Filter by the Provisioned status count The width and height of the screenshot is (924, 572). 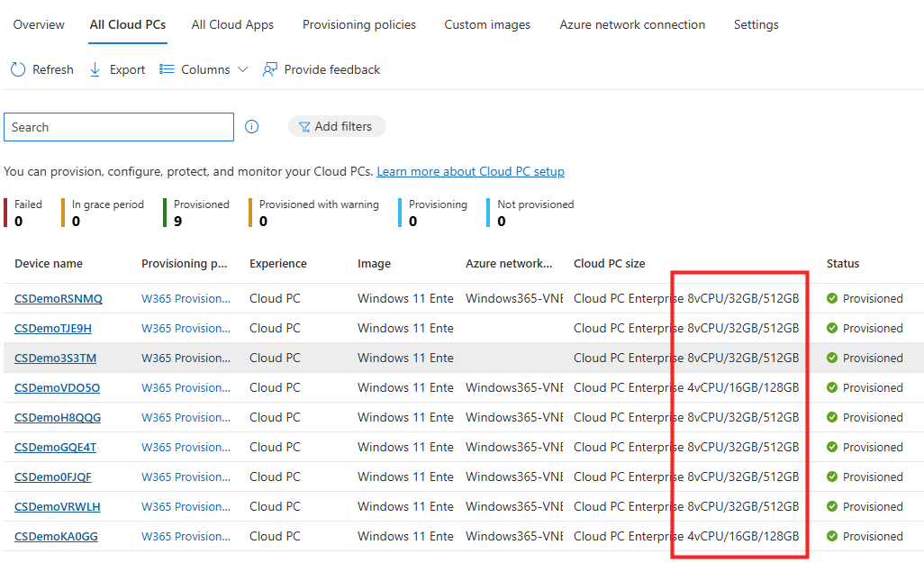pyautogui.click(x=201, y=213)
